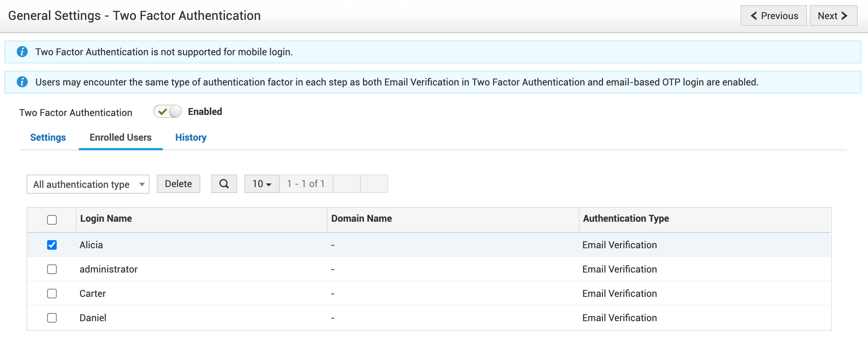Check the Carter row checkbox
This screenshot has width=868, height=344.
(x=52, y=294)
